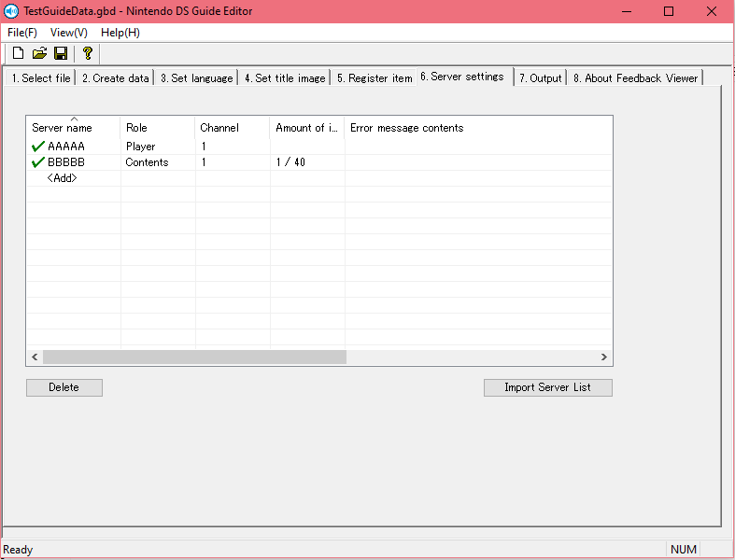Click the horizontal scrollbar left arrow
This screenshot has height=560, width=735.
(35, 357)
